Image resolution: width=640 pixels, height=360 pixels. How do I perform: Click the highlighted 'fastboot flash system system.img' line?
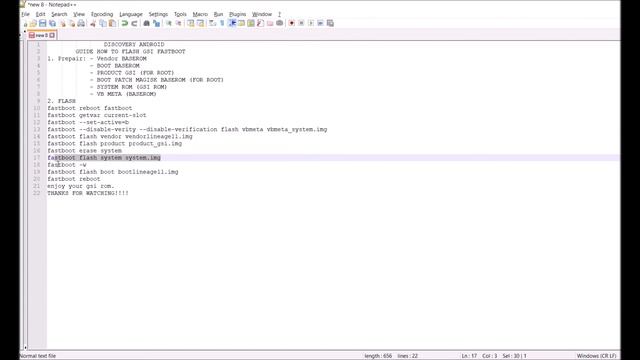[104, 158]
